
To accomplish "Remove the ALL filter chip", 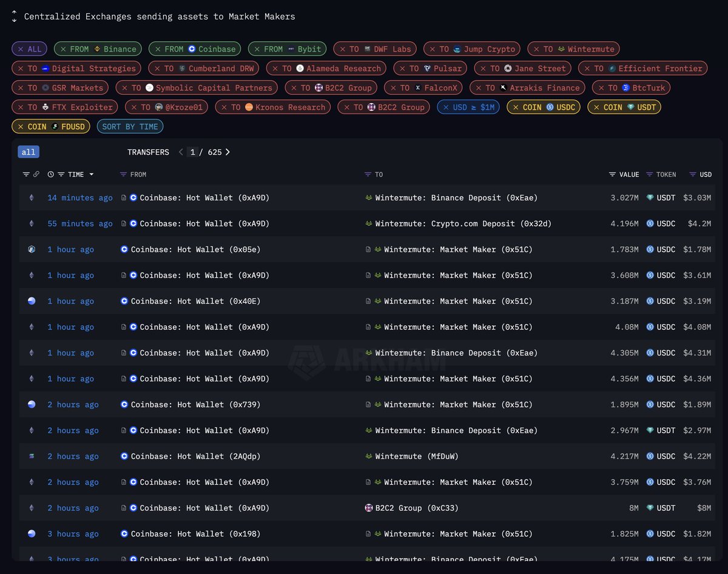I will coord(21,49).
